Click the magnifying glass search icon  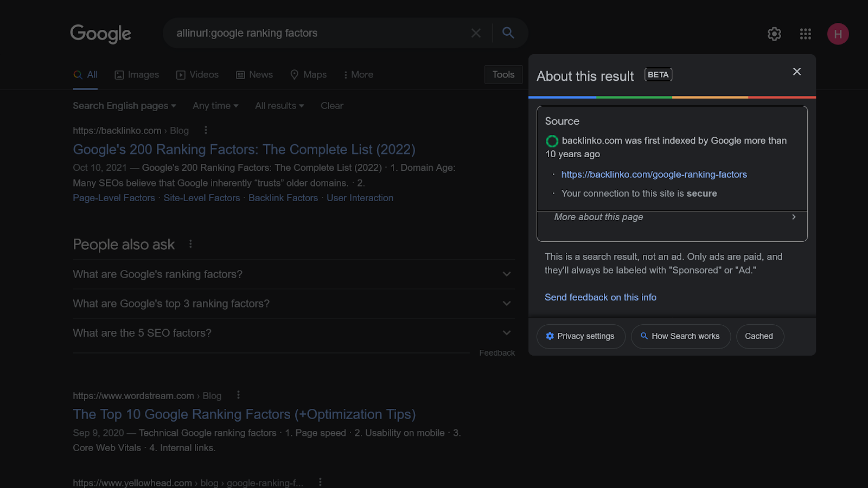pyautogui.click(x=508, y=33)
